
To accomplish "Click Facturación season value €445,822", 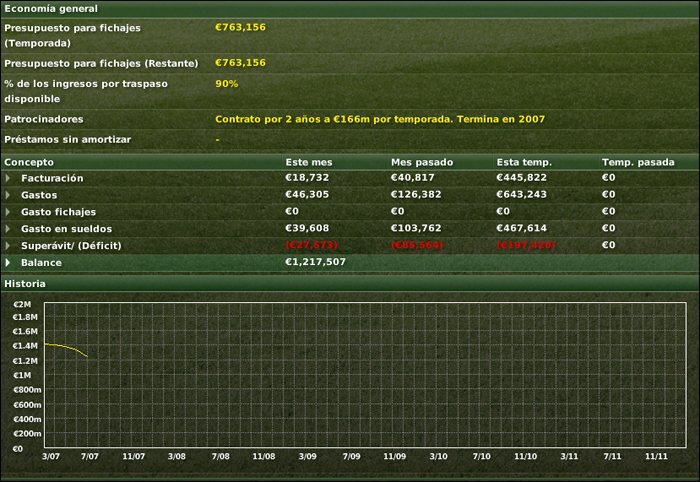I will 521,178.
